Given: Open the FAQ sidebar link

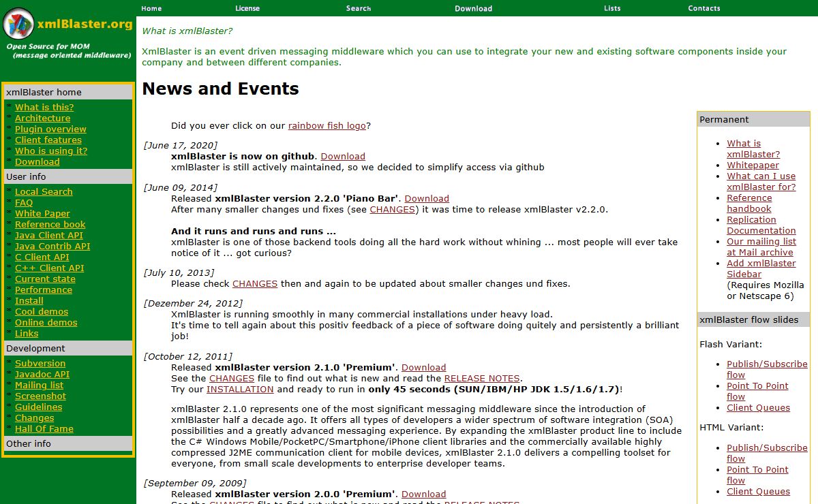Looking at the screenshot, I should [24, 202].
